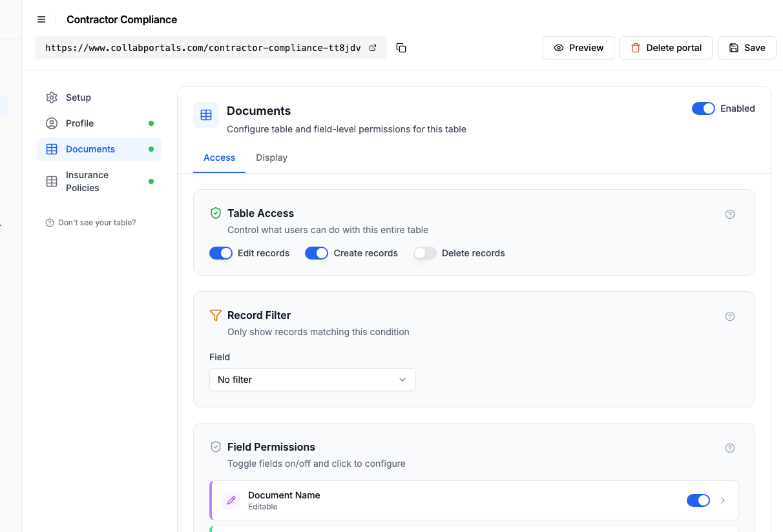Open Record Filter help icon

point(730,316)
